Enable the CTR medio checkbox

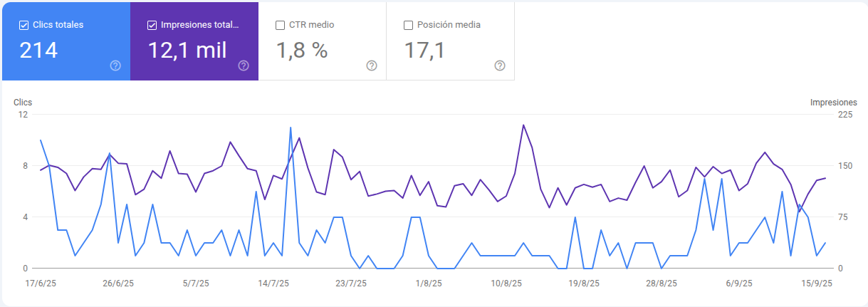(x=280, y=25)
